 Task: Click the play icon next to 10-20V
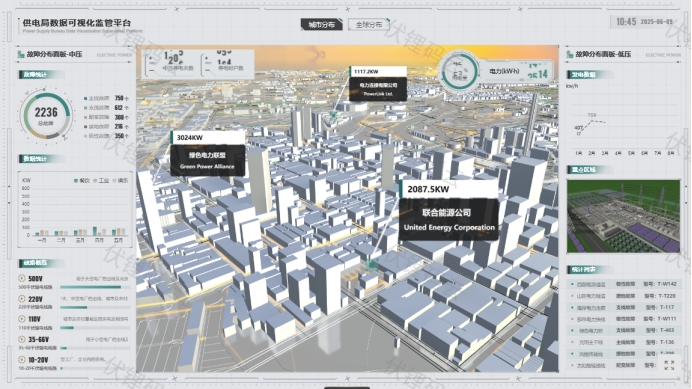[22, 359]
